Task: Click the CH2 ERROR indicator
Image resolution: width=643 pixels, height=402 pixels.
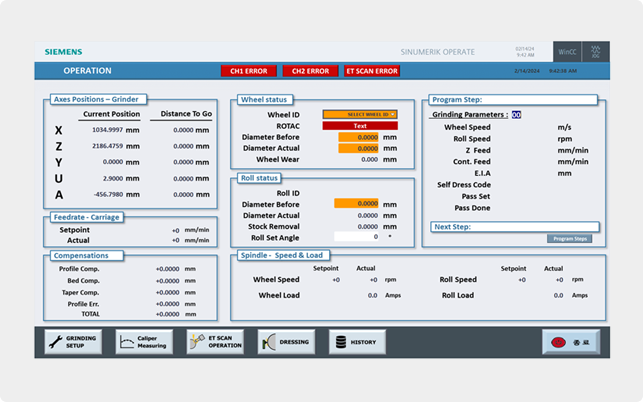Action: click(310, 71)
